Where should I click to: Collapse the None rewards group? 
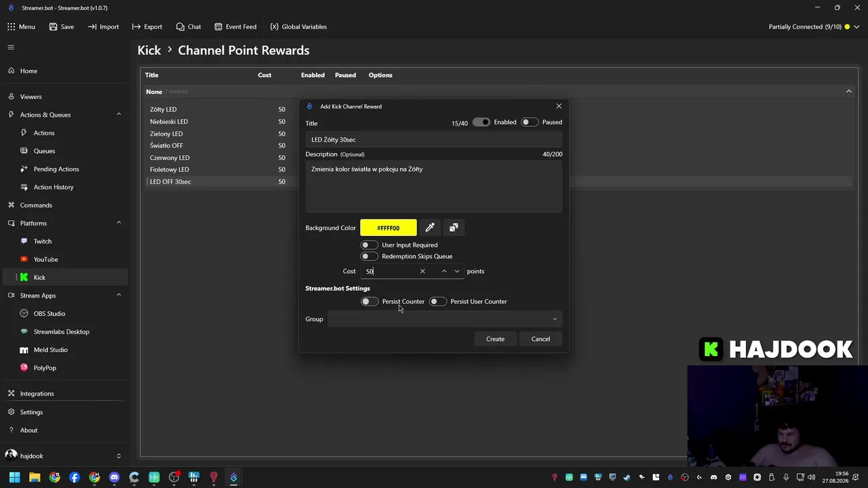(848, 91)
